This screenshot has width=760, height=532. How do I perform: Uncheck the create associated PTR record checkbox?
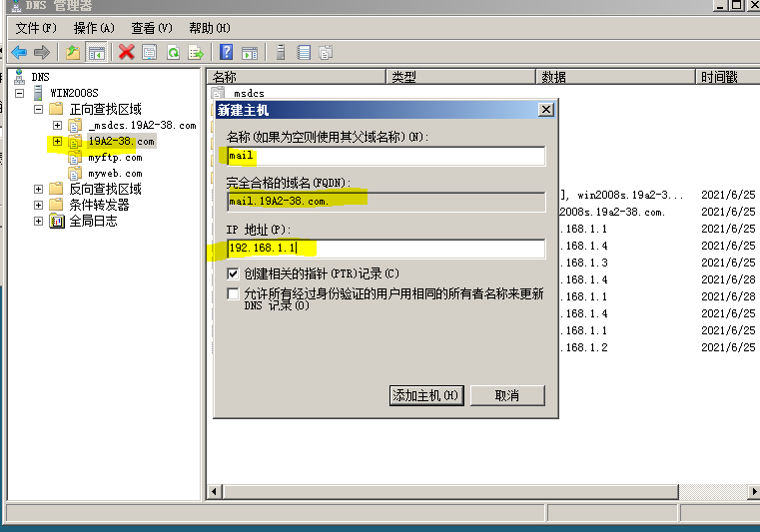[x=233, y=274]
